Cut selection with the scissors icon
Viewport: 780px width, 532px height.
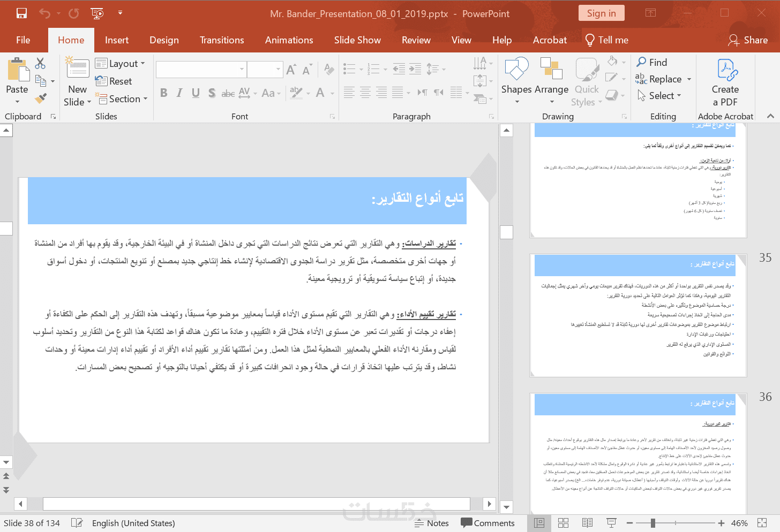pos(40,63)
